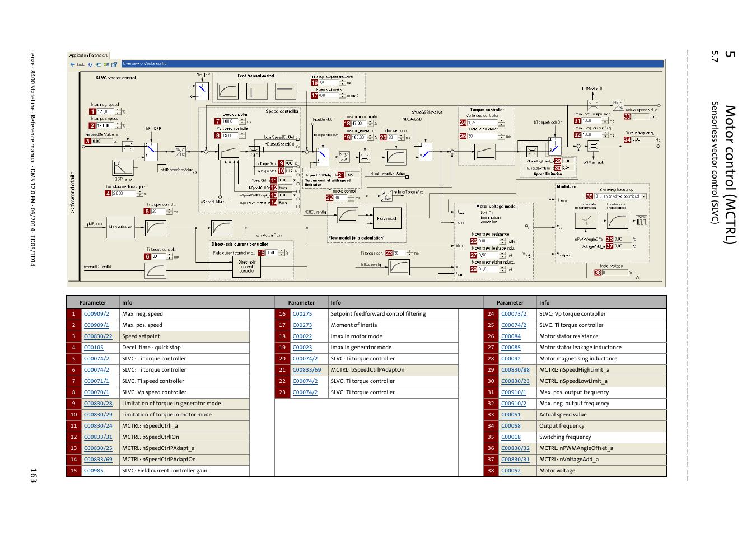Open the C00833/69 link in row 21
Screen dimensions: 756x534
tap(307, 370)
